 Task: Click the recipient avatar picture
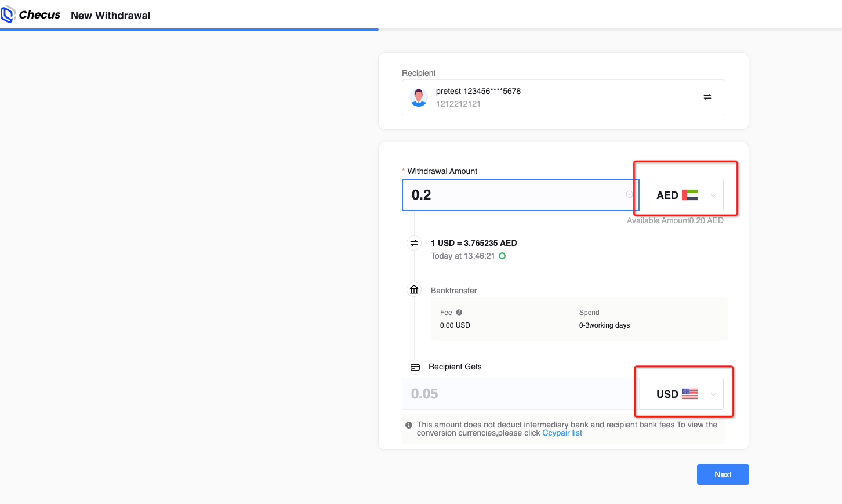[419, 97]
